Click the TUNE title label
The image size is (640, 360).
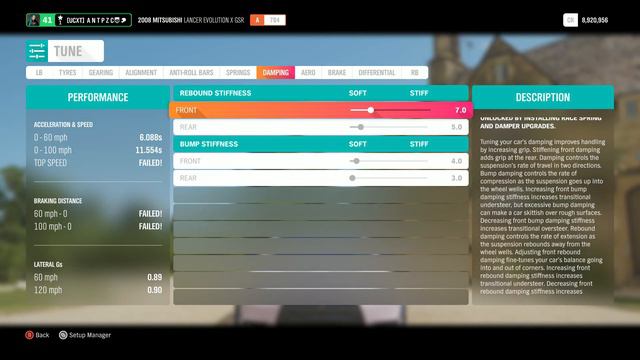tap(68, 51)
